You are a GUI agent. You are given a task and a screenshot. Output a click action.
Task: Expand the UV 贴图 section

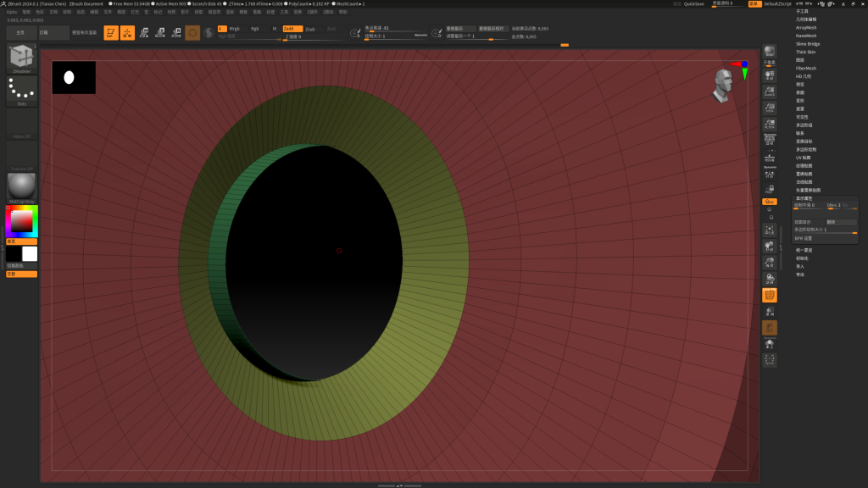[804, 158]
